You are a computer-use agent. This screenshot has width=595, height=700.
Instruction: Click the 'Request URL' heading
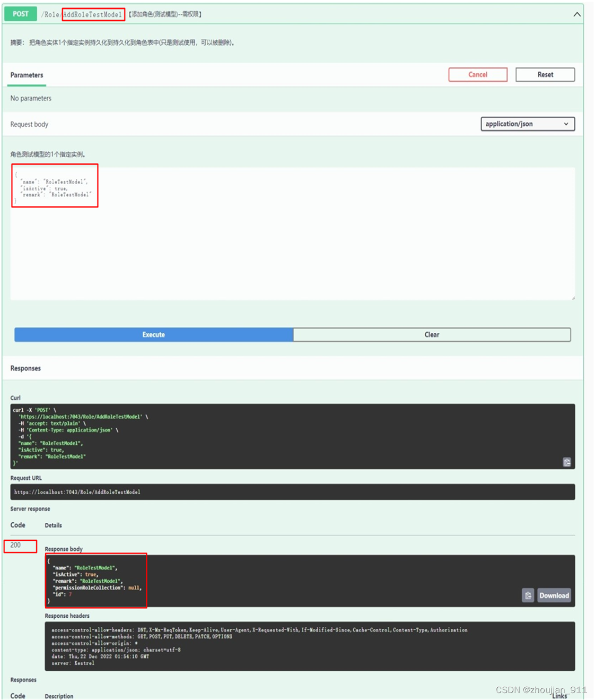point(26,478)
